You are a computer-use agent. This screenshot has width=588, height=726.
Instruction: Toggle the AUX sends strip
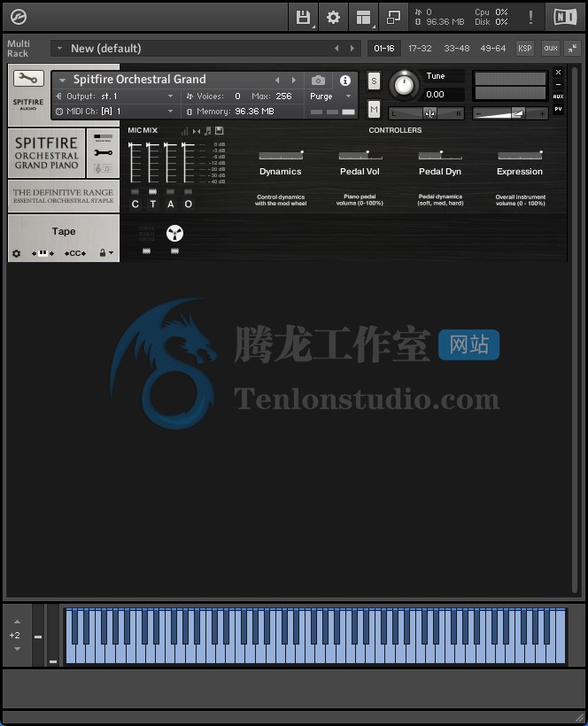pyautogui.click(x=559, y=97)
